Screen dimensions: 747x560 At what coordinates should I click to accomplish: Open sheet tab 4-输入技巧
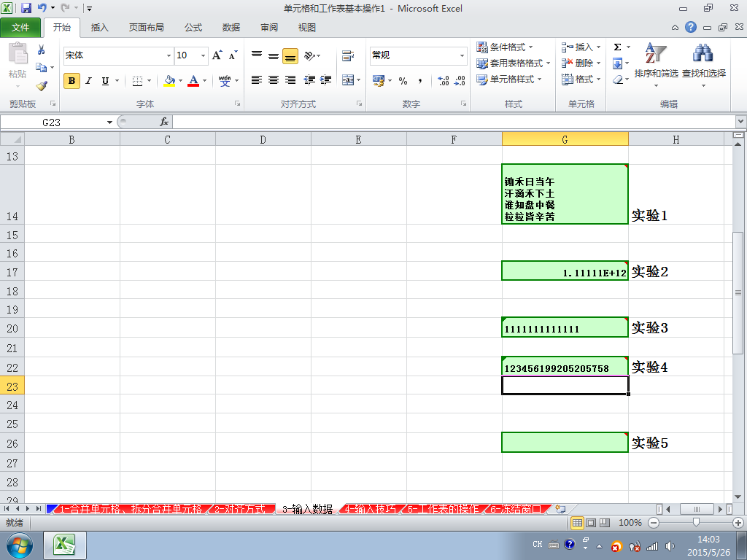[x=370, y=509]
